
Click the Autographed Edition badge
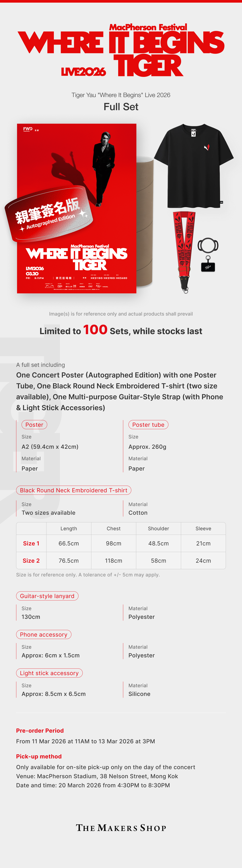(49, 214)
